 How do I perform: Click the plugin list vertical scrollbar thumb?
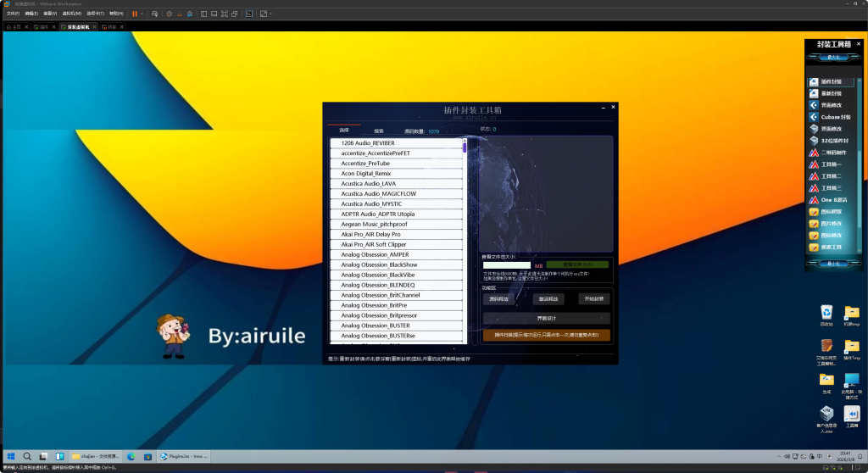tap(465, 147)
